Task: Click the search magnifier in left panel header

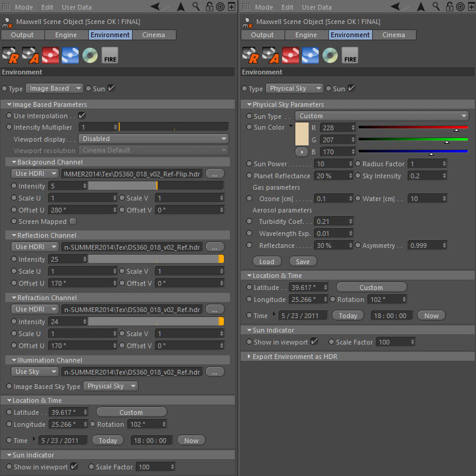Action: tap(196, 7)
